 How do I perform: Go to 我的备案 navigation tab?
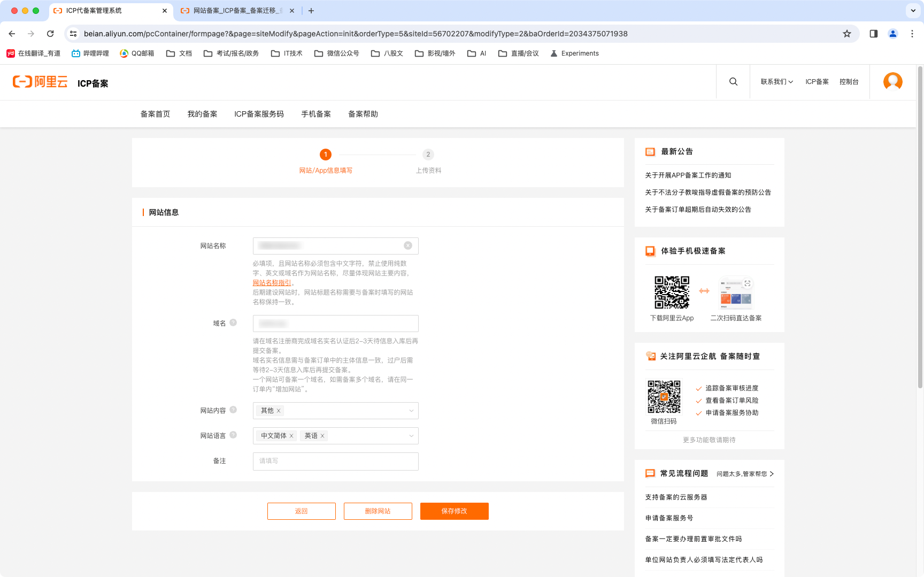[x=202, y=114]
